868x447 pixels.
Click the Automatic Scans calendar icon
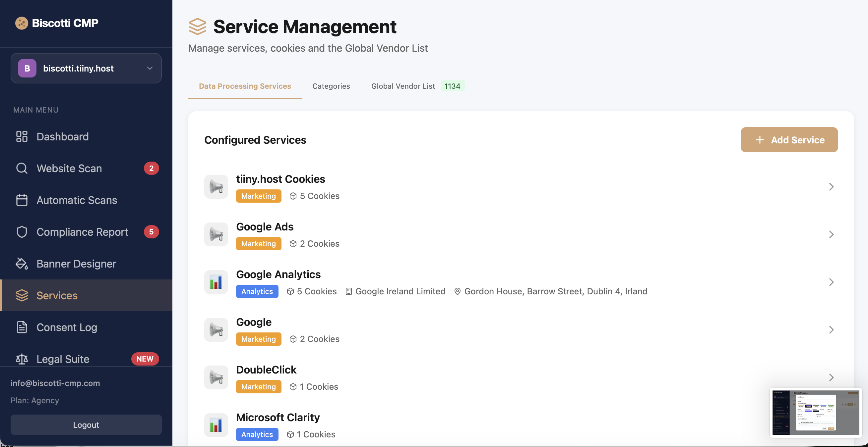[x=22, y=200]
